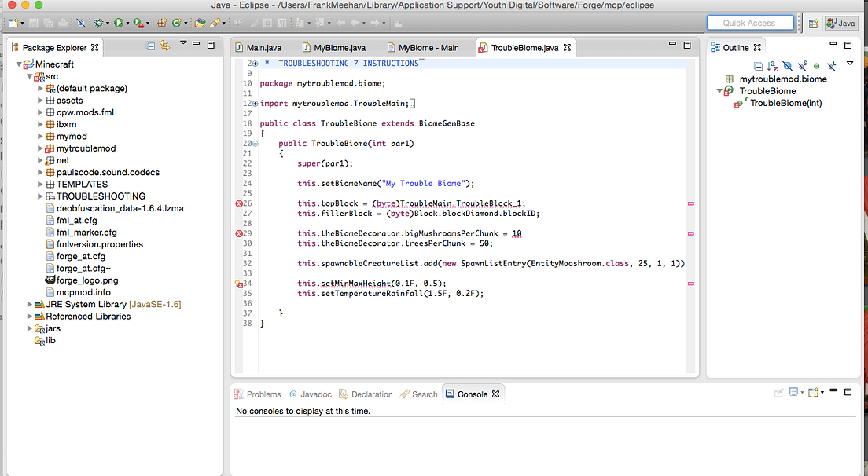Click the Save icon in the toolbar

[x=32, y=23]
